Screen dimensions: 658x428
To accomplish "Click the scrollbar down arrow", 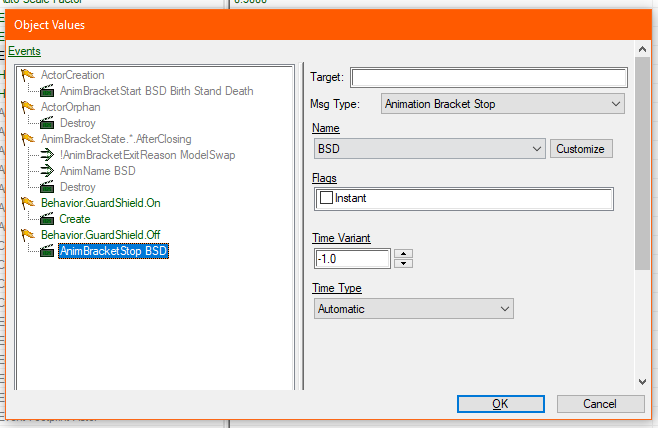I will click(x=642, y=382).
